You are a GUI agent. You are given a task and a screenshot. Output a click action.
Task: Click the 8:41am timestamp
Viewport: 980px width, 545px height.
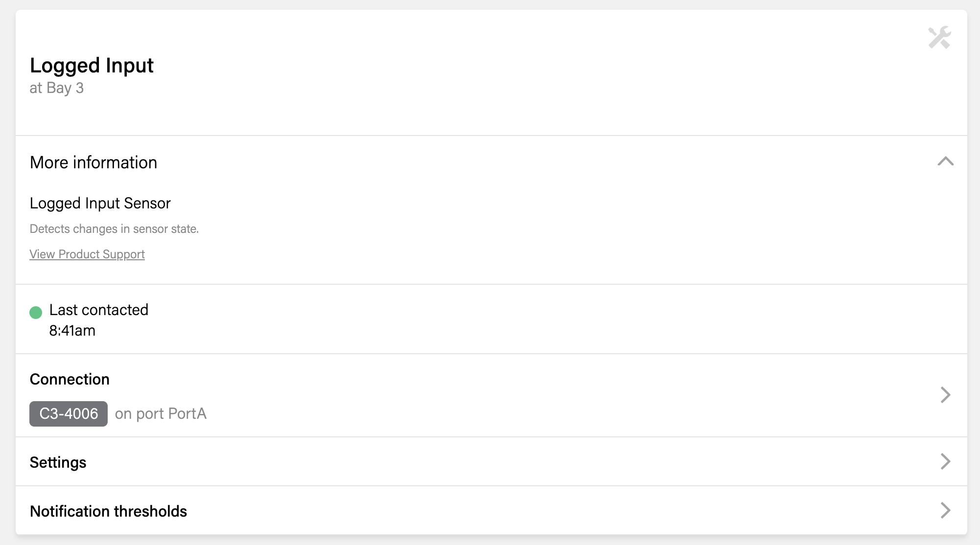[72, 331]
